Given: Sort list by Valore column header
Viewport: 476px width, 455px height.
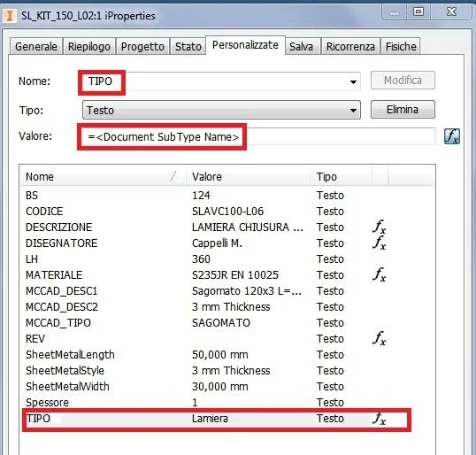Looking at the screenshot, I should pos(248,176).
